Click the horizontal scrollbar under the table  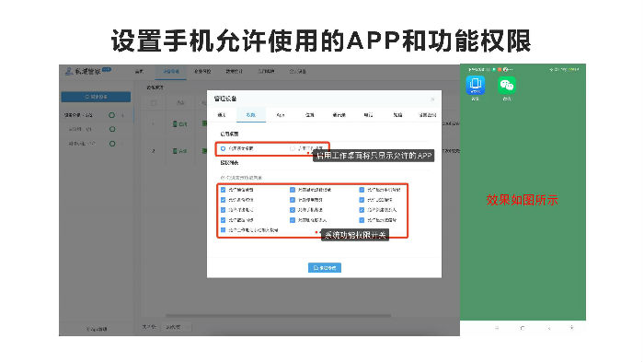click(x=278, y=316)
